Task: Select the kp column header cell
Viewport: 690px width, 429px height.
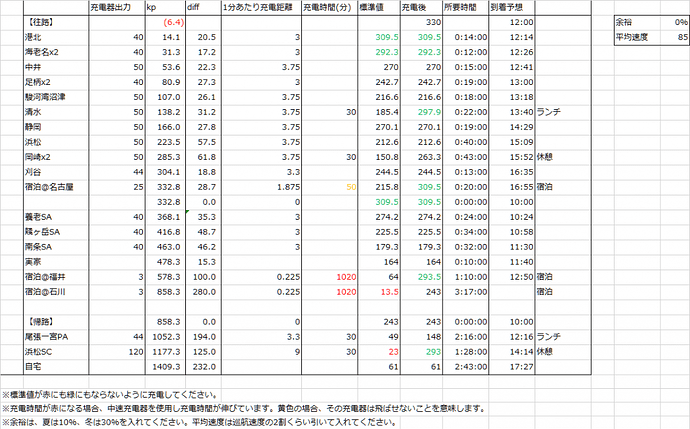Action: click(x=165, y=7)
